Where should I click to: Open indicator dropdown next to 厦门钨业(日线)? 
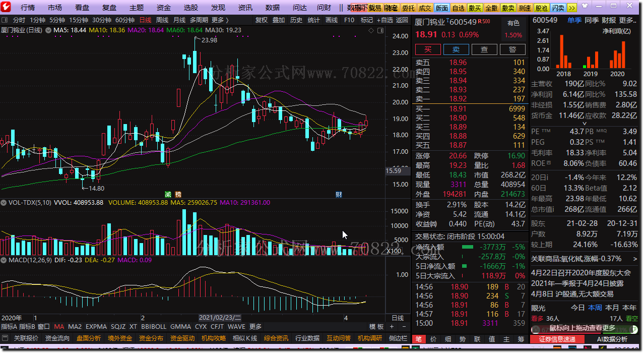48,30
